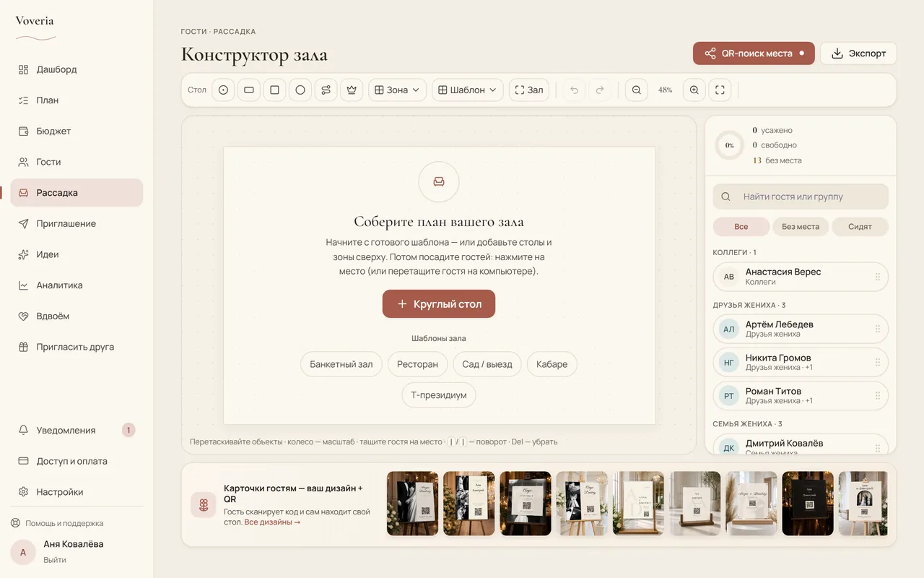
Task: Open the Шаблон dropdown
Action: (468, 90)
